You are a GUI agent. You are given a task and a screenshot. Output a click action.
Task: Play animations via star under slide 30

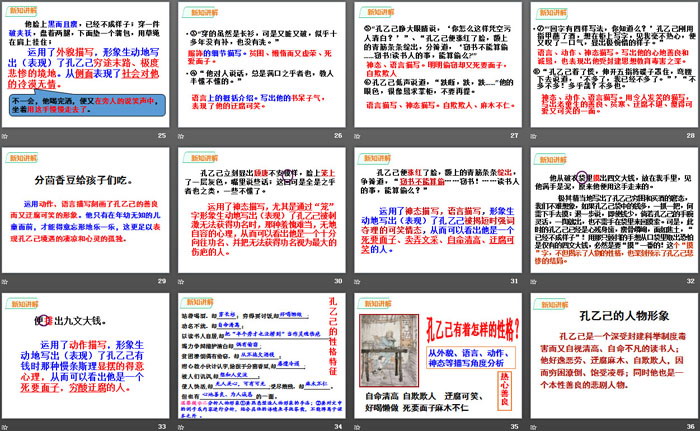[x=181, y=281]
